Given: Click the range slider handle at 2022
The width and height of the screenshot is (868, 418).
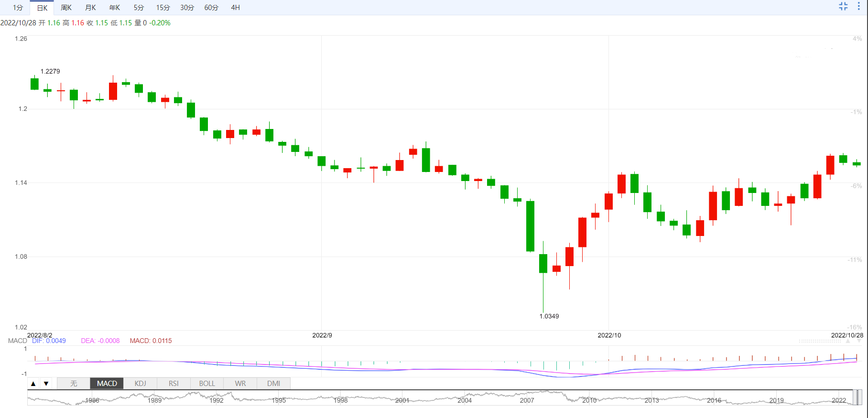Looking at the screenshot, I should [x=858, y=397].
